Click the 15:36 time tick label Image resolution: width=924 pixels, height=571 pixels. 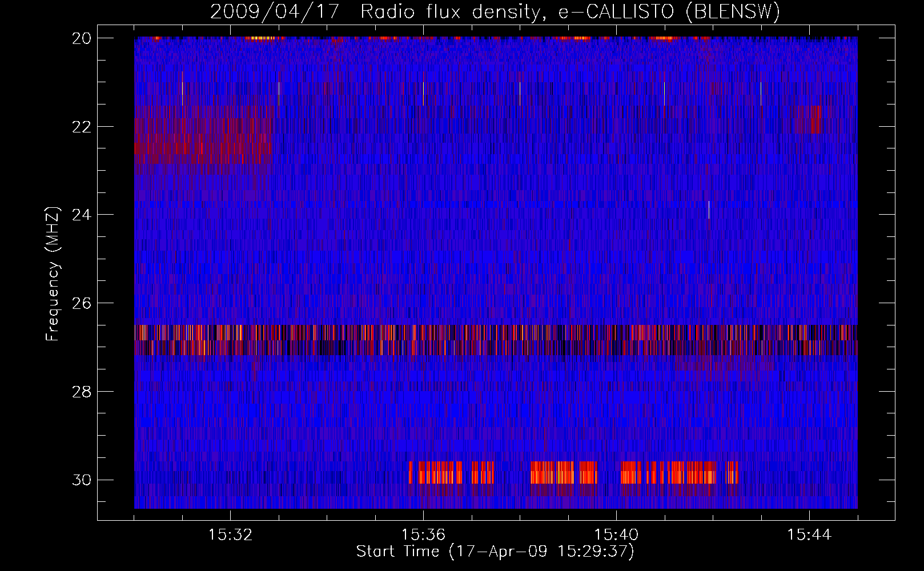pyautogui.click(x=423, y=535)
